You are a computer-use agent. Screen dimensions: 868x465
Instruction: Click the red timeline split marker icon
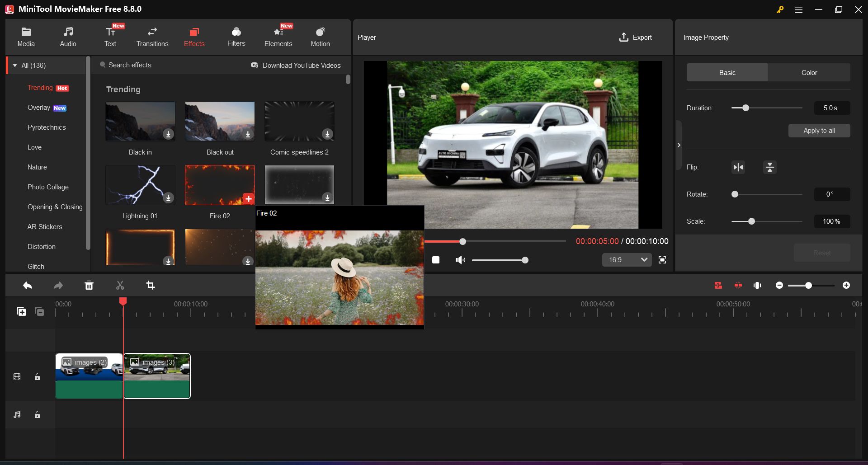[x=738, y=285]
